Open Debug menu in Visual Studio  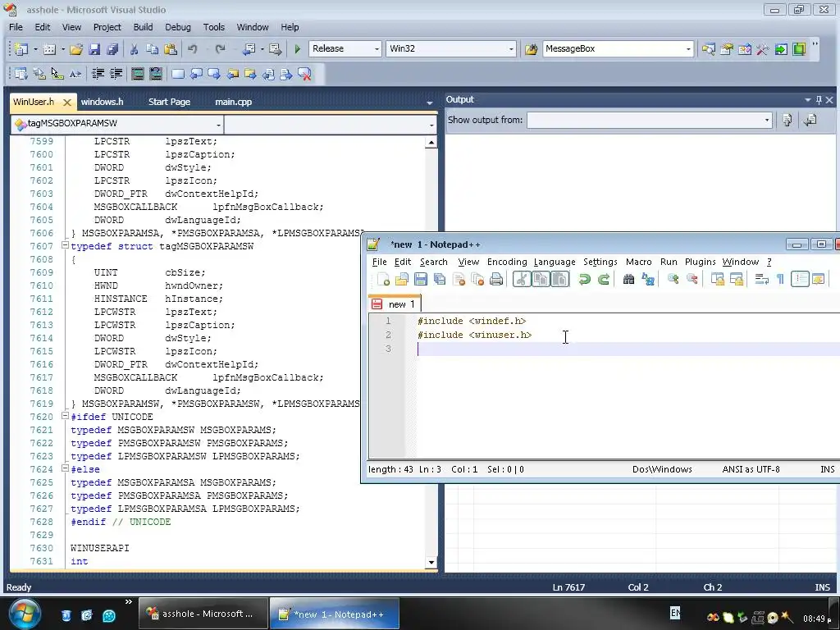tap(178, 27)
